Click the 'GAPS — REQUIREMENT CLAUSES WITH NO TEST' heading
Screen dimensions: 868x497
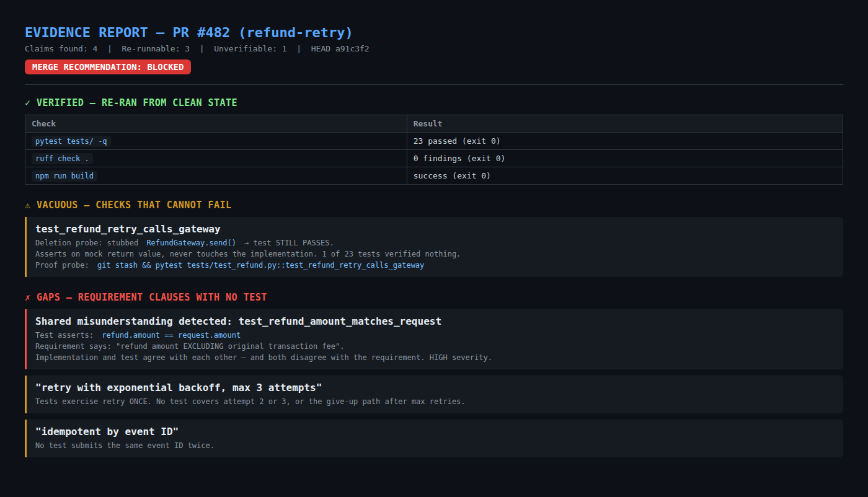tap(152, 297)
